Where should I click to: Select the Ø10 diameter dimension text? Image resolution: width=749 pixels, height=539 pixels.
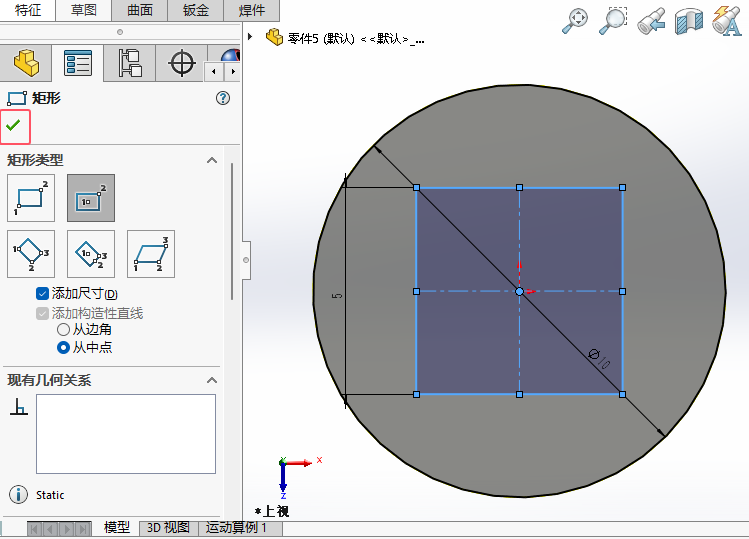(x=599, y=359)
